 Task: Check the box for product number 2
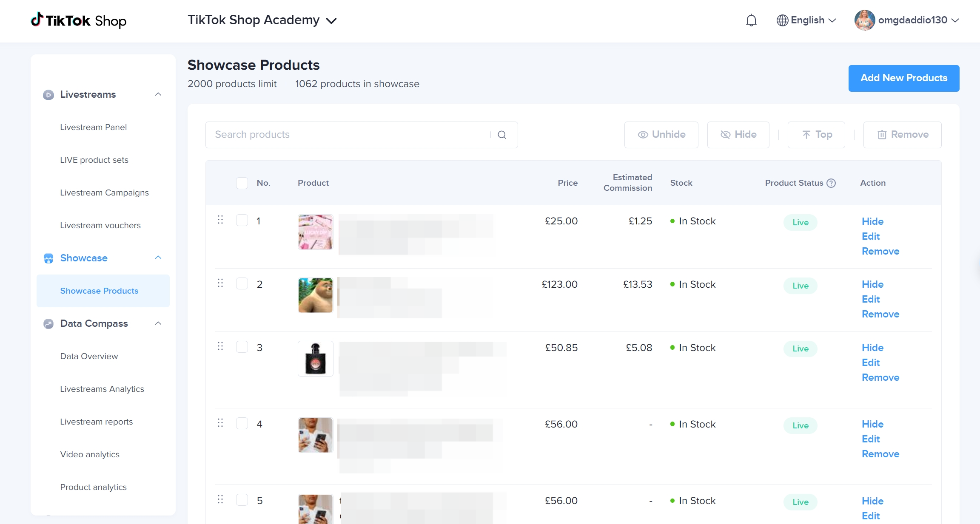242,283
